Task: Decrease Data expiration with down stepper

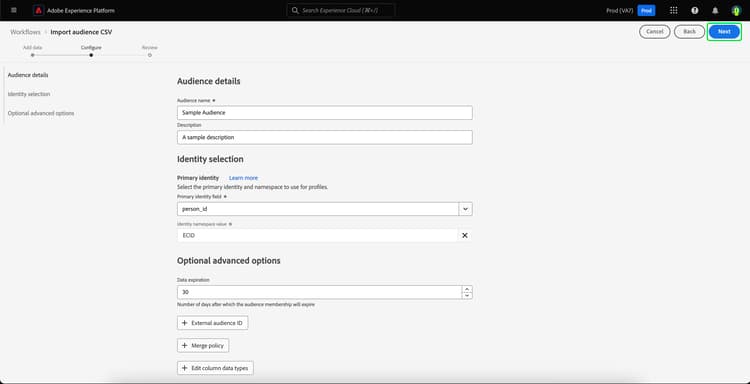Action: click(467, 296)
